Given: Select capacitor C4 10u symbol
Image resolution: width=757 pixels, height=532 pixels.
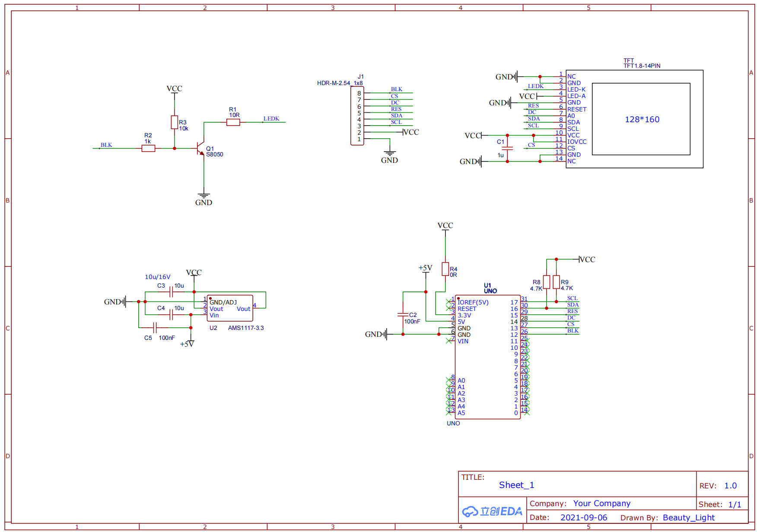Looking at the screenshot, I should tap(172, 314).
